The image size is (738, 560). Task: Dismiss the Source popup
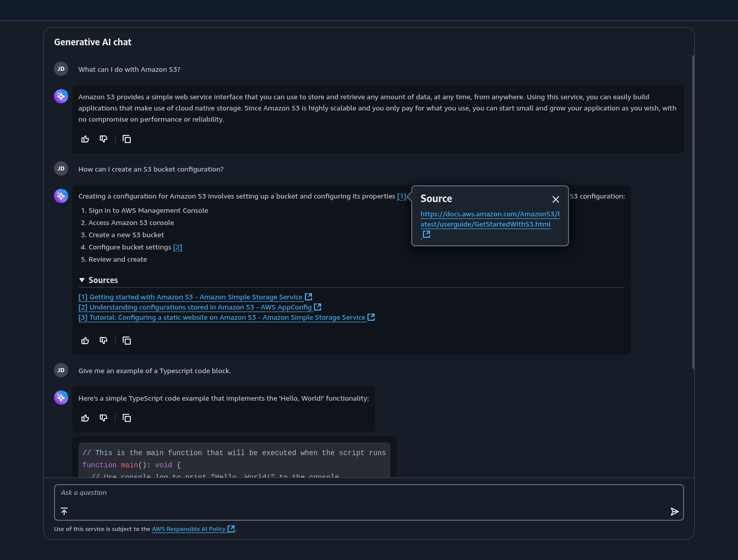[x=556, y=200]
